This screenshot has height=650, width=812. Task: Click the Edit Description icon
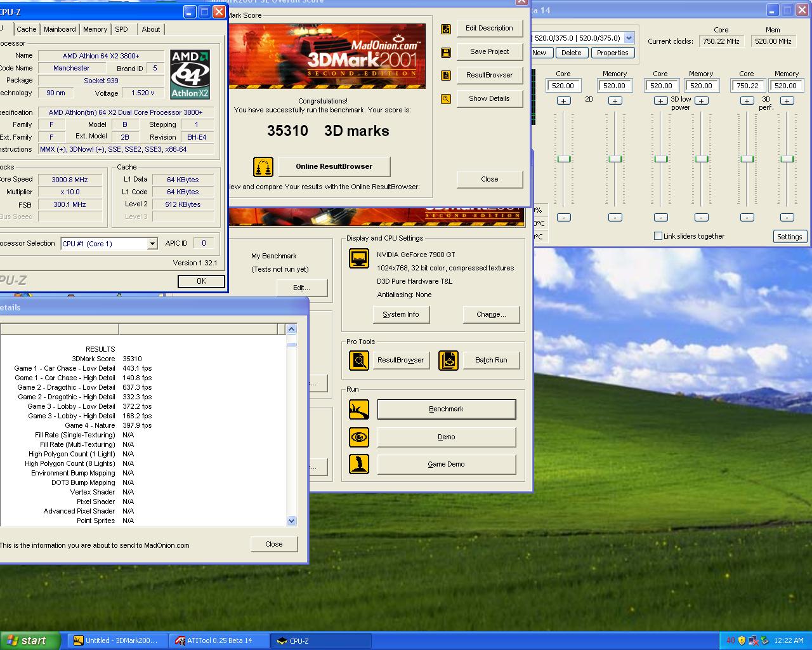(446, 29)
